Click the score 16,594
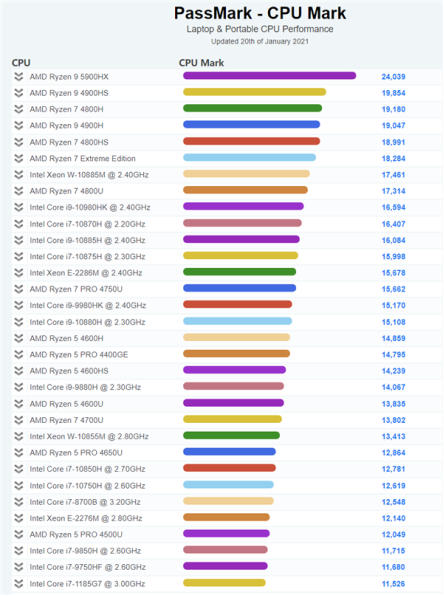 393,208
